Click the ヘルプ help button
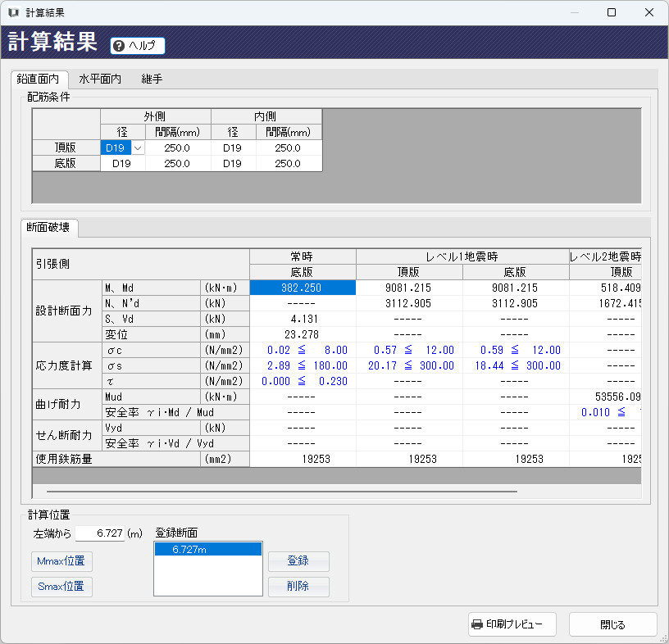This screenshot has height=644, width=669. pyautogui.click(x=138, y=46)
